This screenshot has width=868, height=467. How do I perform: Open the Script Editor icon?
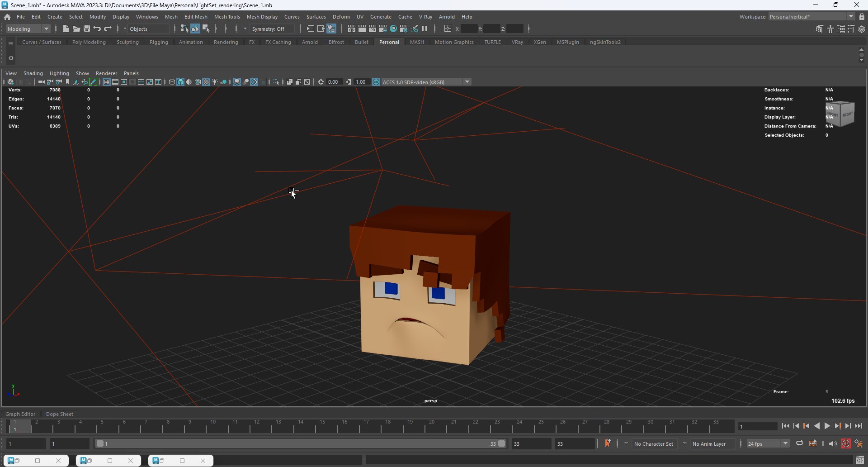coord(860,460)
